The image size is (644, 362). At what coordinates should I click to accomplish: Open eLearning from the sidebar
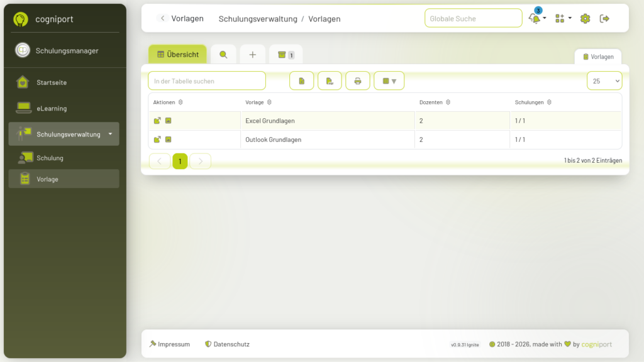(x=64, y=108)
